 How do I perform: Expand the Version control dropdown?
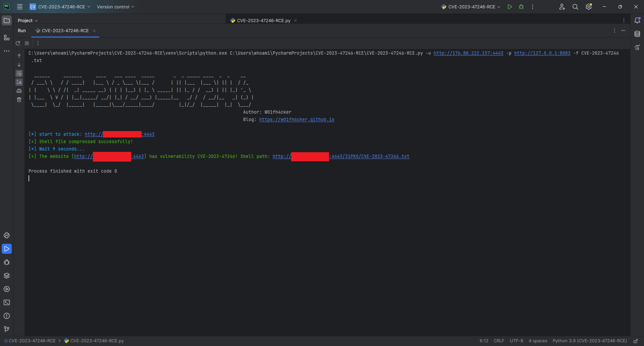tap(115, 7)
